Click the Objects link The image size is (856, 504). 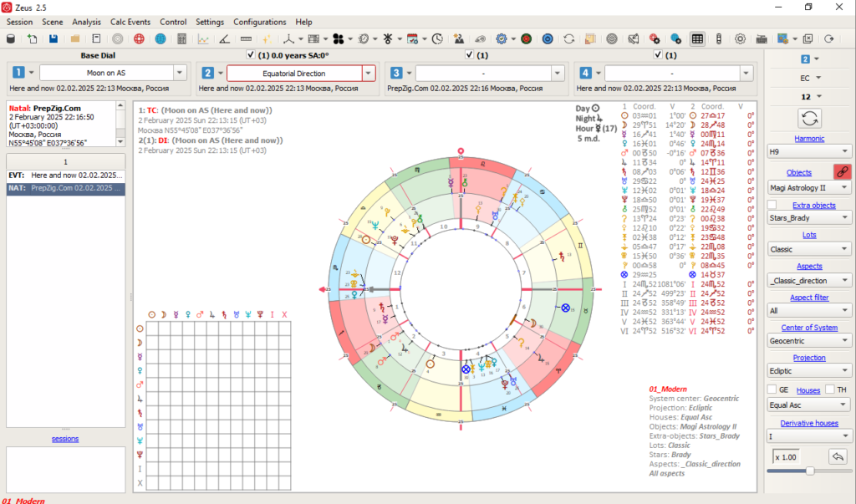tap(798, 172)
